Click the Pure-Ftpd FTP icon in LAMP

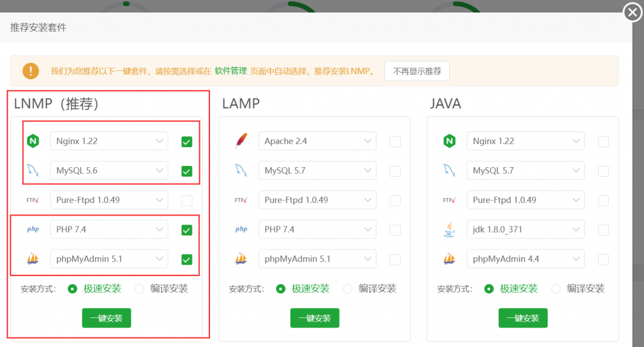click(x=241, y=201)
